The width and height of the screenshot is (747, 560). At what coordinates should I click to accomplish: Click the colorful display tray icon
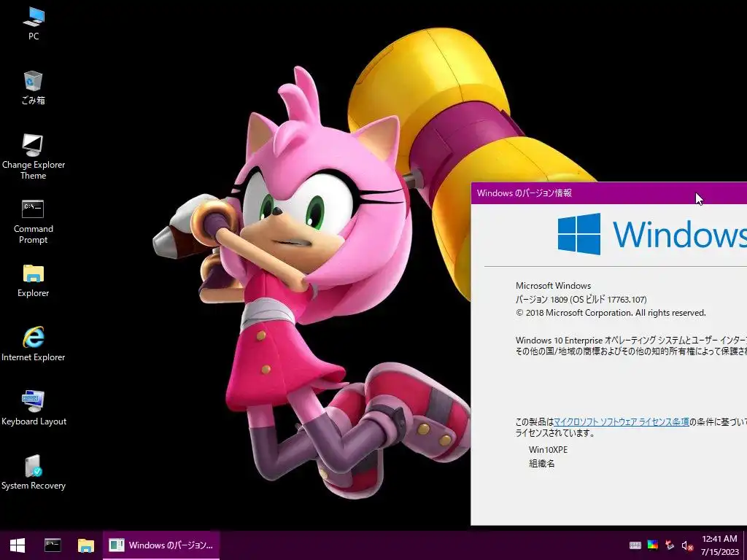[653, 545]
